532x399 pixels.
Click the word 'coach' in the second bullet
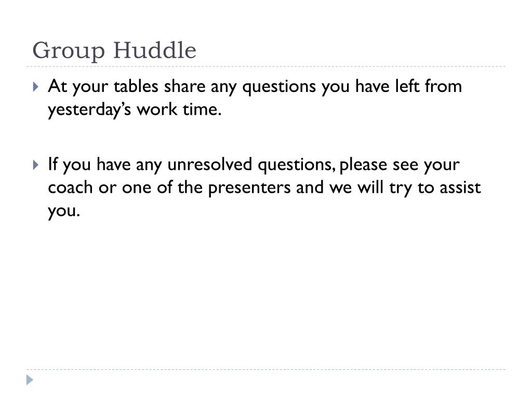point(70,188)
